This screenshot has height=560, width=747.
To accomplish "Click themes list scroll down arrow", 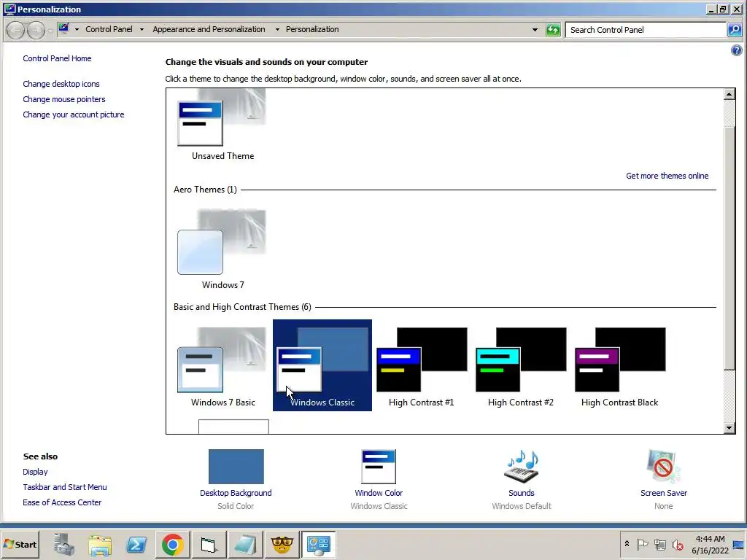I will click(729, 427).
